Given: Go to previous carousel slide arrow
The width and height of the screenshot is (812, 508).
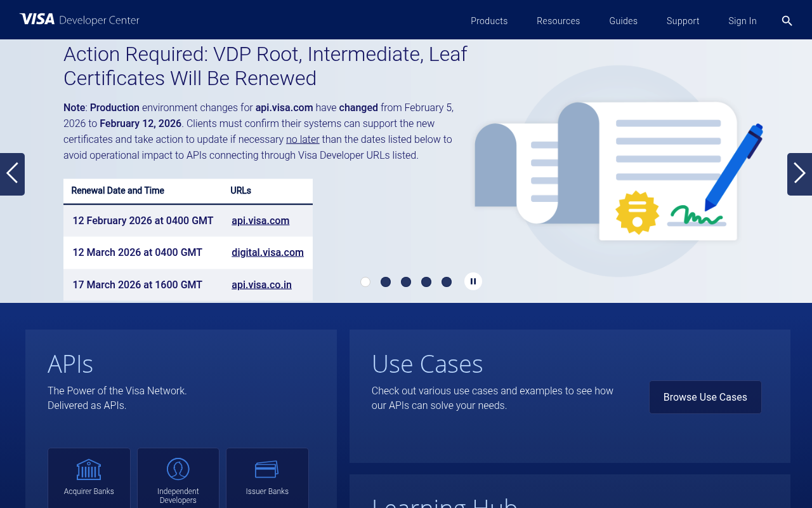Looking at the screenshot, I should tap(12, 174).
